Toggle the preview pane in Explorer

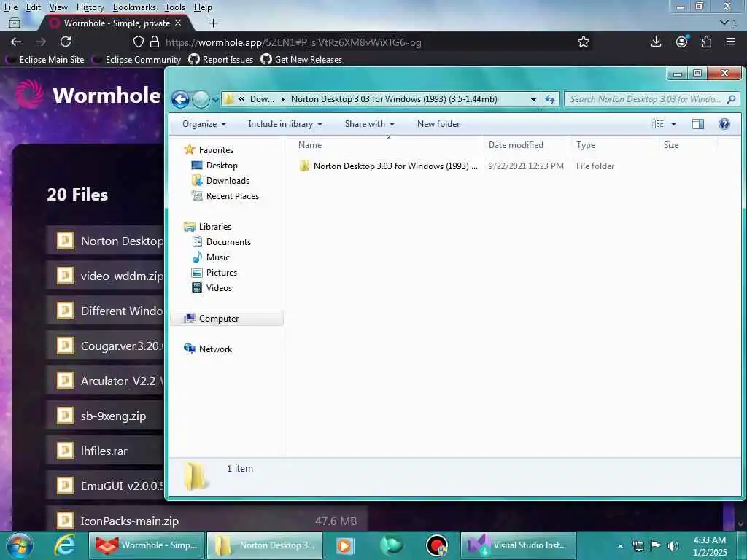(698, 124)
